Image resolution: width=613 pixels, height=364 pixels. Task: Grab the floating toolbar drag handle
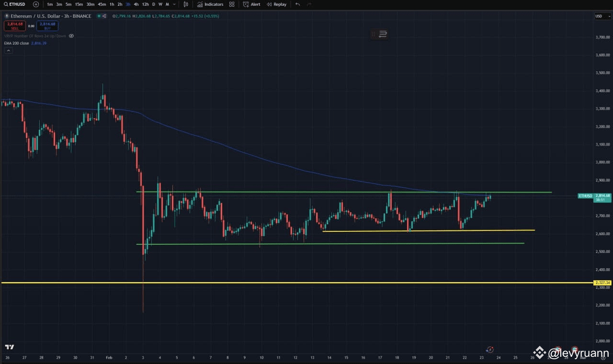click(x=374, y=34)
